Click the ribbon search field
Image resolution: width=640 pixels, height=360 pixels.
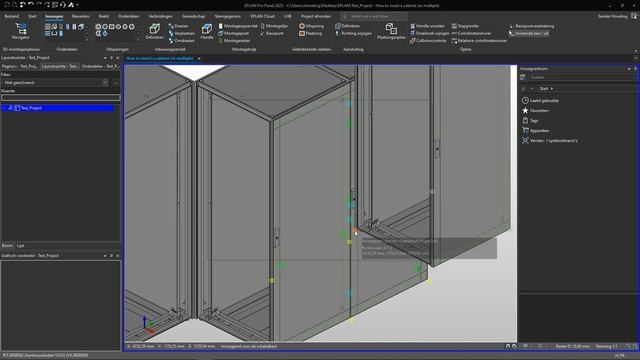374,16
